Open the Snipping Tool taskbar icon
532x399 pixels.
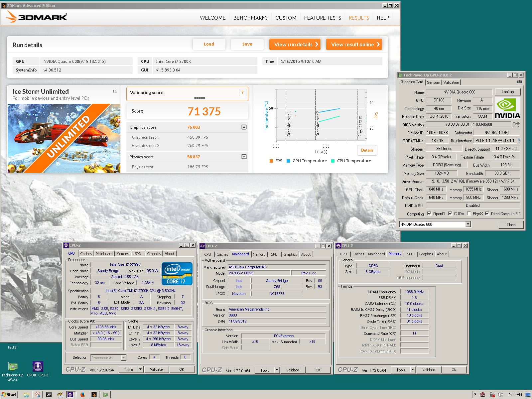[x=38, y=395]
